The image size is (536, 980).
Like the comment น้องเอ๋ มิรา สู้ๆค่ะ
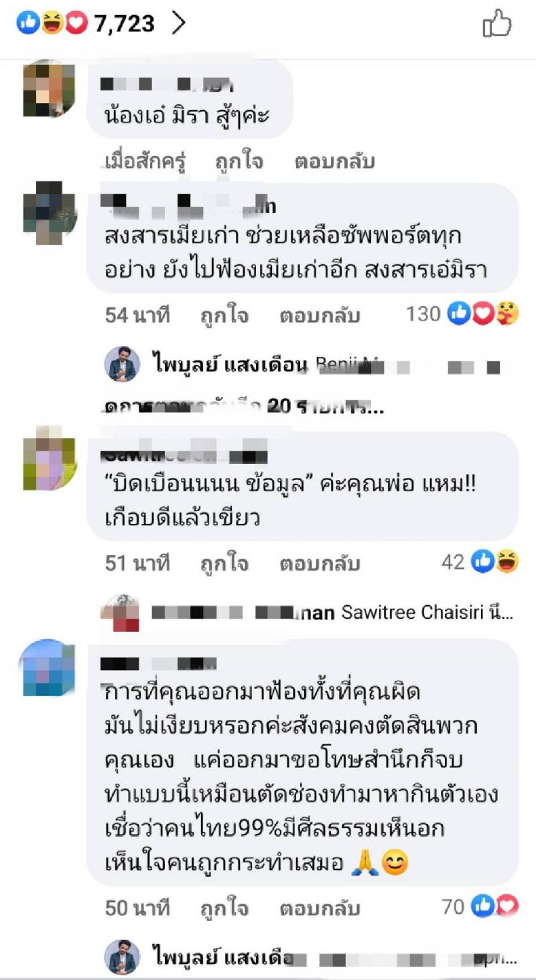[239, 161]
